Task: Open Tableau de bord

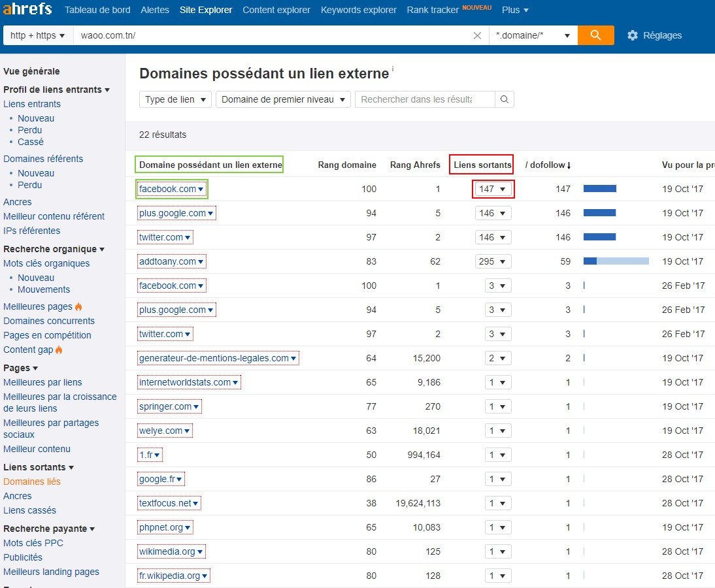Action: 97,10
